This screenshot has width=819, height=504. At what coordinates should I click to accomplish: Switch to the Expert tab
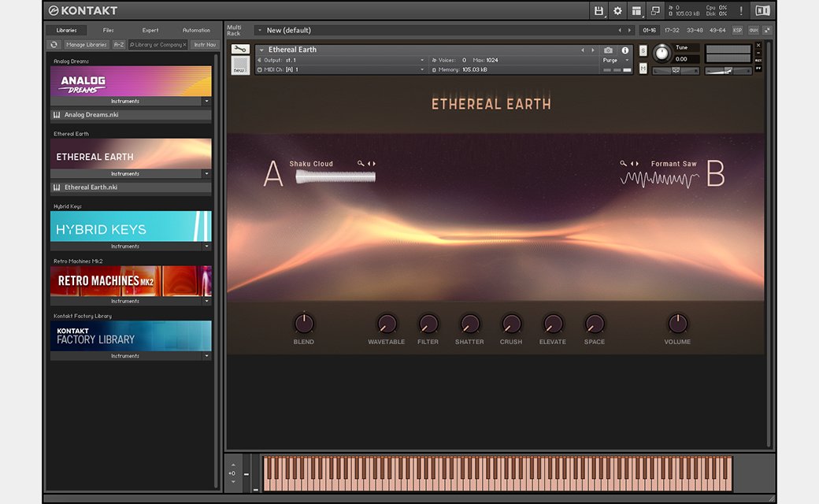pos(150,30)
